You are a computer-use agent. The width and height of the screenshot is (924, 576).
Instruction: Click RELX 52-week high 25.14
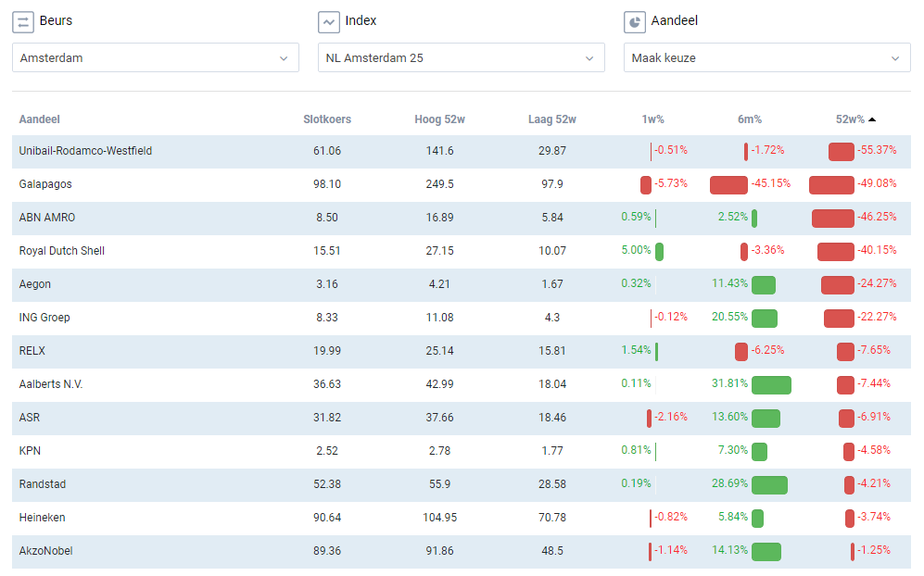(439, 351)
